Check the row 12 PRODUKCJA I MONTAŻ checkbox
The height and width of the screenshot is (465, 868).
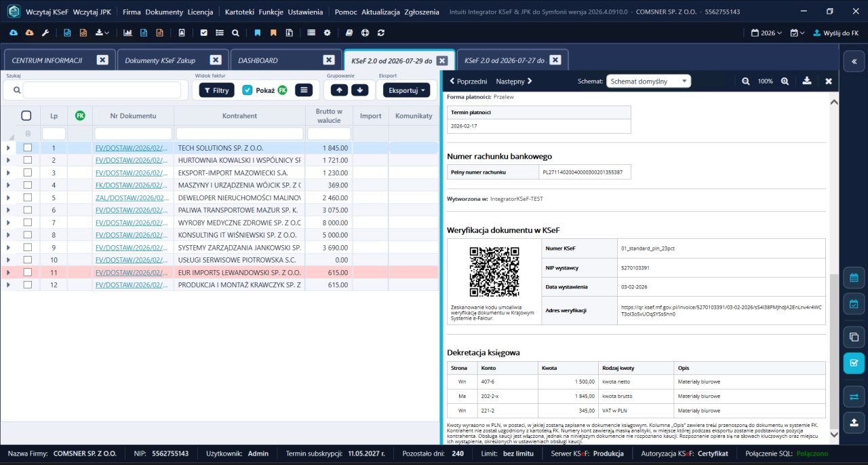pos(28,284)
